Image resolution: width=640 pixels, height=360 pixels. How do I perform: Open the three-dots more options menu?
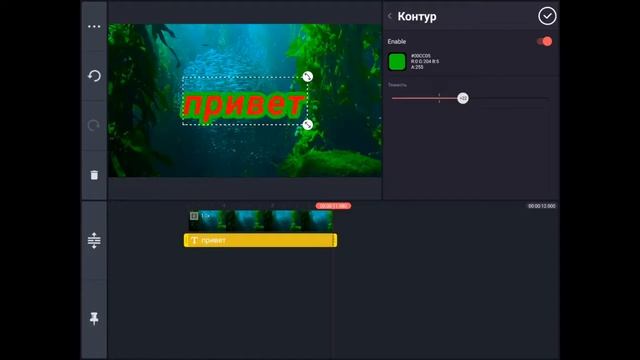click(94, 27)
